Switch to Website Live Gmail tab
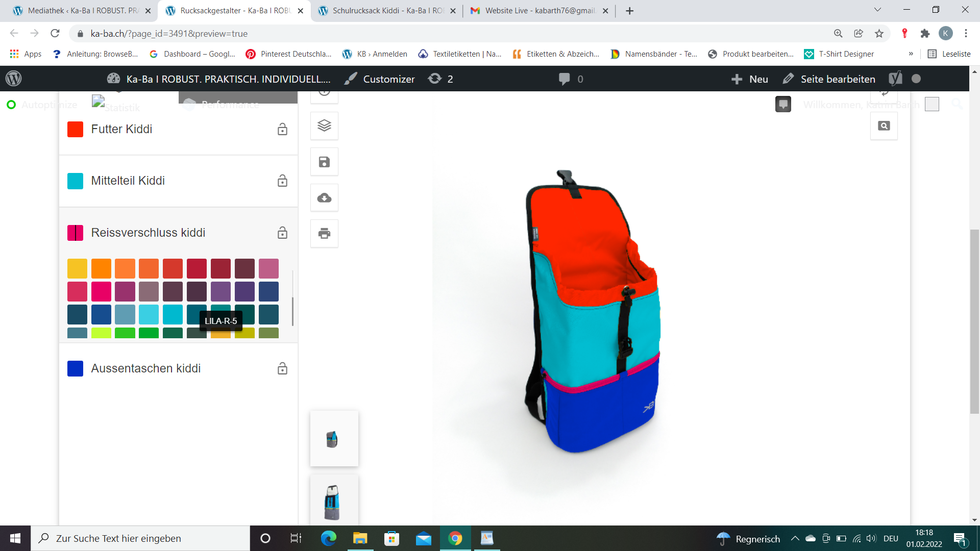 tap(539, 11)
